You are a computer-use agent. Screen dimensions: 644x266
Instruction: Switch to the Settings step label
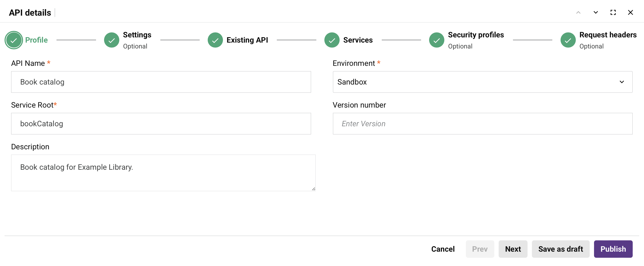tap(137, 35)
